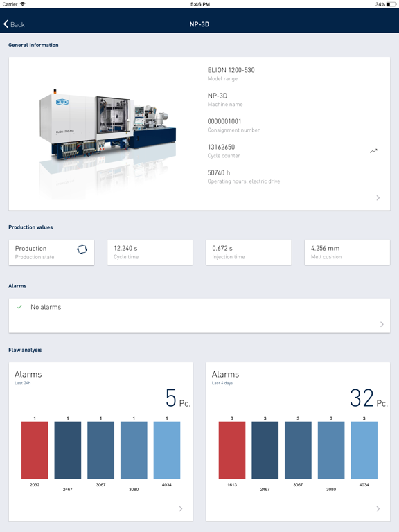Viewport: 399px width, 532px height.
Task: Select the 3067 bar in Last 24h chart
Action: tap(100, 450)
